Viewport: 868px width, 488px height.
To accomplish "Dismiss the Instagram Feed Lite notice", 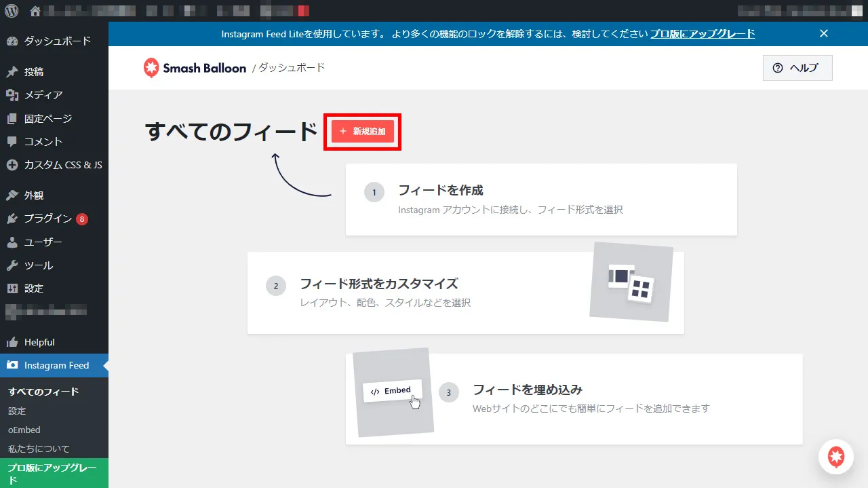I will 823,33.
